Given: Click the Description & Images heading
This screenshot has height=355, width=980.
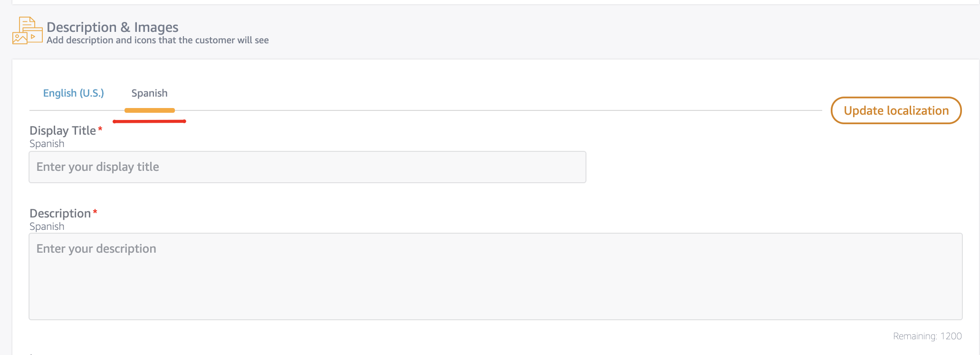Looking at the screenshot, I should [x=113, y=27].
